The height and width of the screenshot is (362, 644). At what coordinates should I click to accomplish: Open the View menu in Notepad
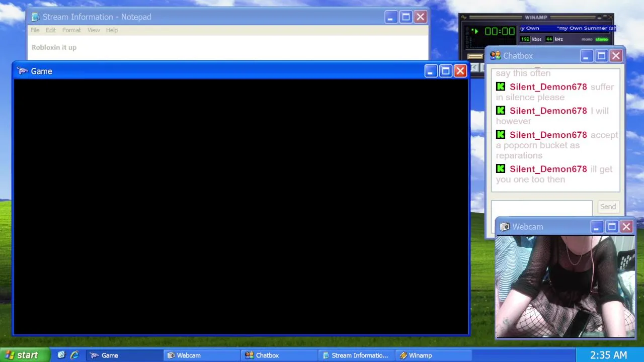[94, 30]
